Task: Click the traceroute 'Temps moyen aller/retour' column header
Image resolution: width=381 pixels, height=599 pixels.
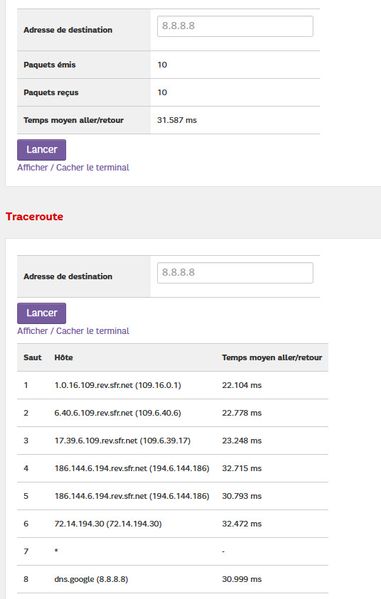Action: click(x=272, y=358)
